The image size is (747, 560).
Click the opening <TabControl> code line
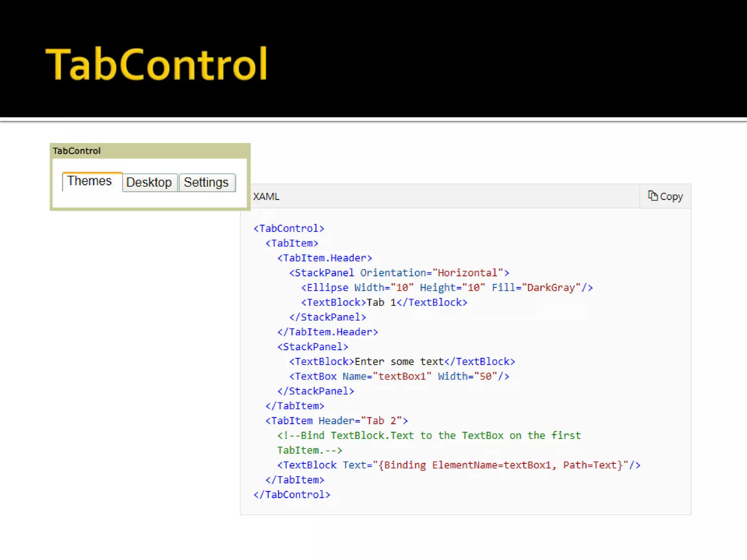point(289,229)
